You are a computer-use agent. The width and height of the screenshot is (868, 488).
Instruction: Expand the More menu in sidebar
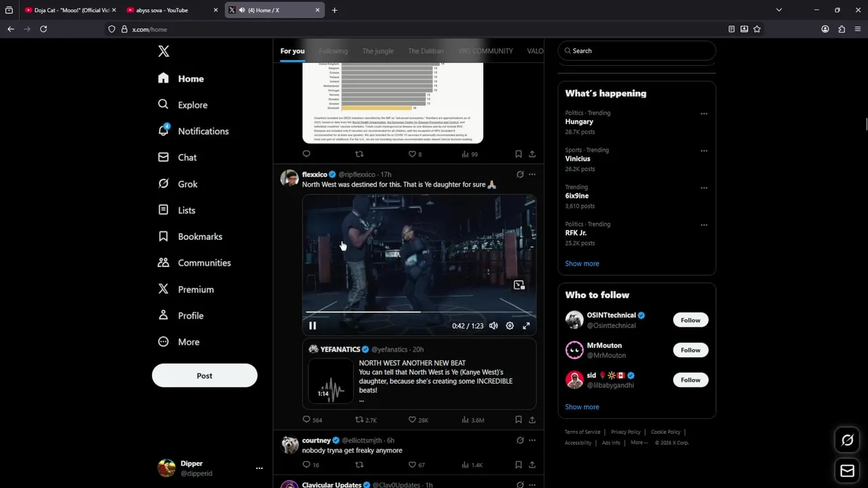[x=178, y=342]
